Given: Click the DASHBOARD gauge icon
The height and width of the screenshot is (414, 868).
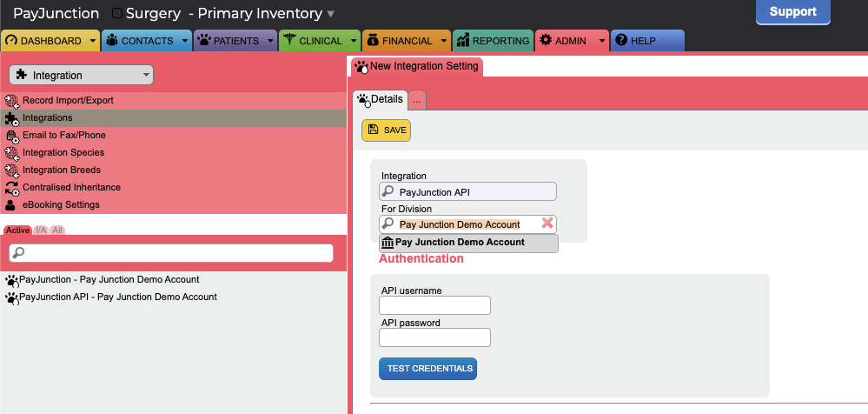Looking at the screenshot, I should coord(11,41).
